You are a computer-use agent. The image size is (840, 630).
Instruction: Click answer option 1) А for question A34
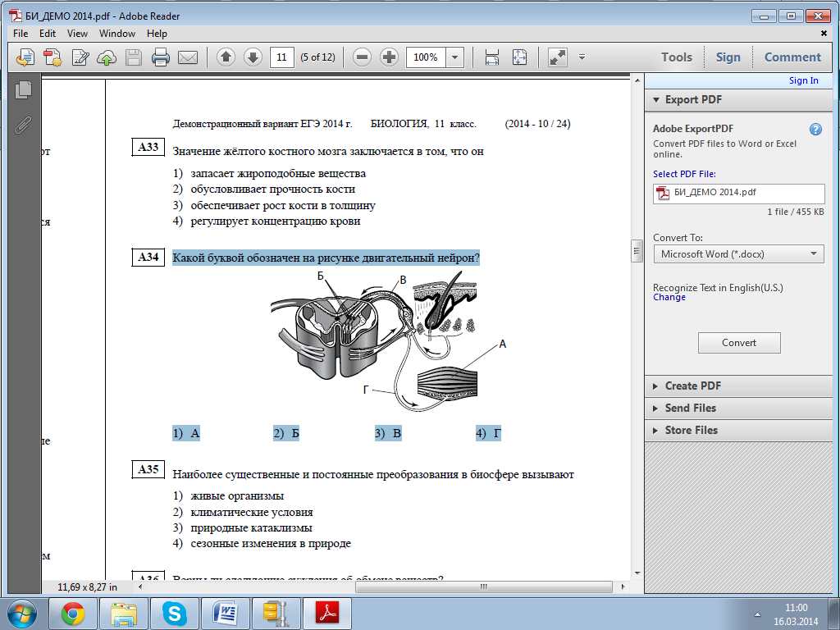(186, 433)
